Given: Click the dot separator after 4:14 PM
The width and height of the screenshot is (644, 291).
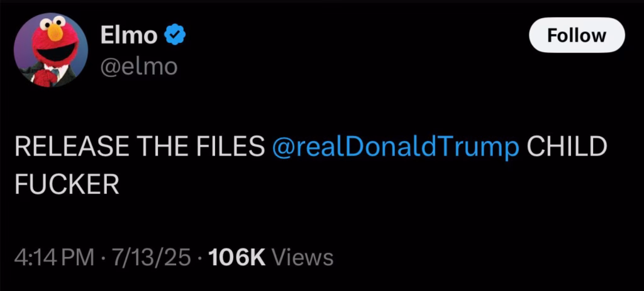Looking at the screenshot, I should (103, 259).
